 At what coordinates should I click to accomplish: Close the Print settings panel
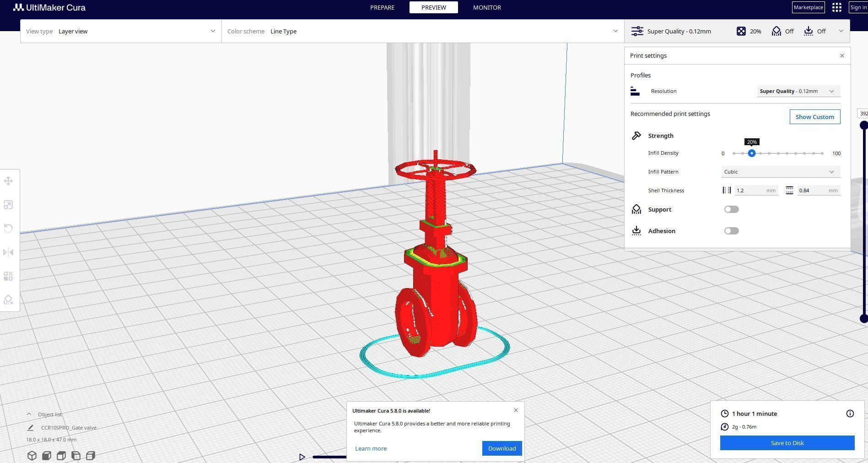842,55
